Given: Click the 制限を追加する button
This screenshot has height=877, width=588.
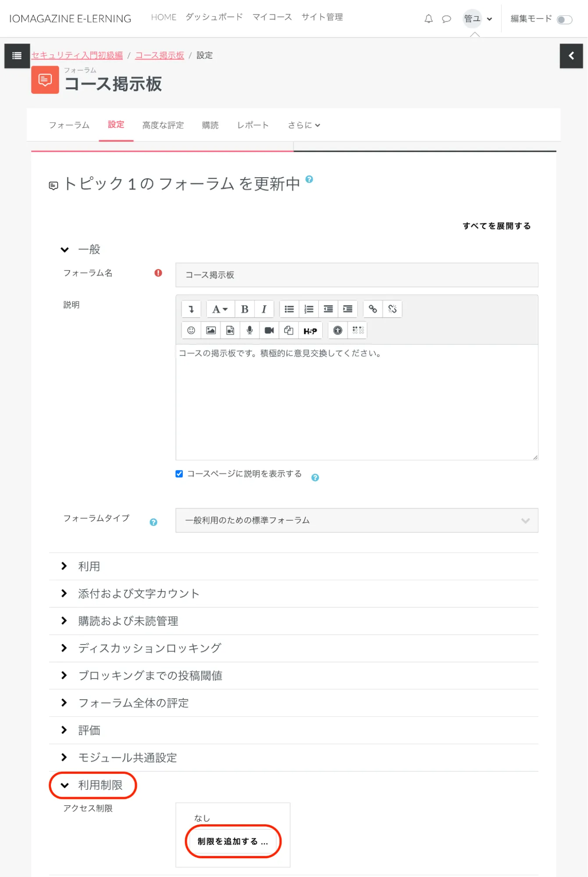Looking at the screenshot, I should (x=232, y=841).
